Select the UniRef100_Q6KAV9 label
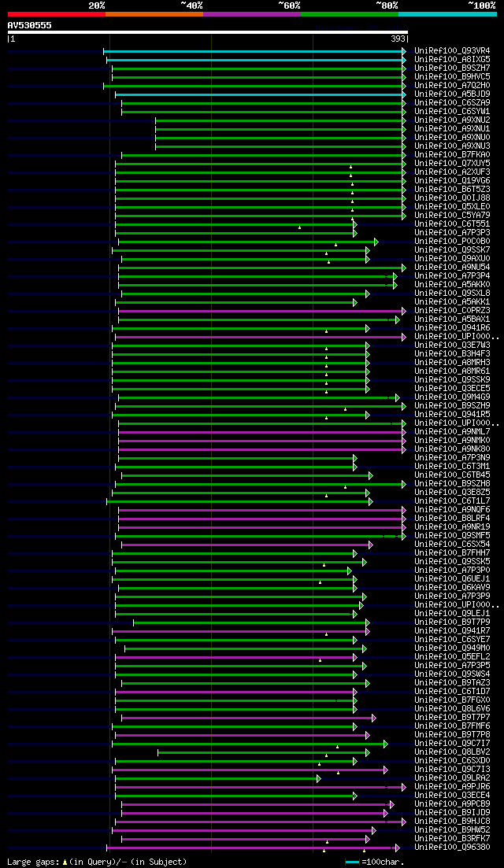Viewport: 504px width, 868px height. click(452, 587)
